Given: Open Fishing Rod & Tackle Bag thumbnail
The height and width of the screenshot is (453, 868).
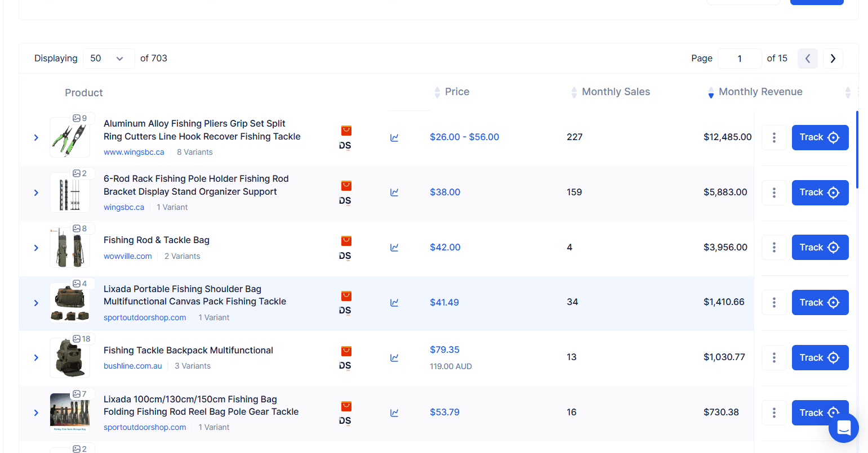Looking at the screenshot, I should pos(70,248).
